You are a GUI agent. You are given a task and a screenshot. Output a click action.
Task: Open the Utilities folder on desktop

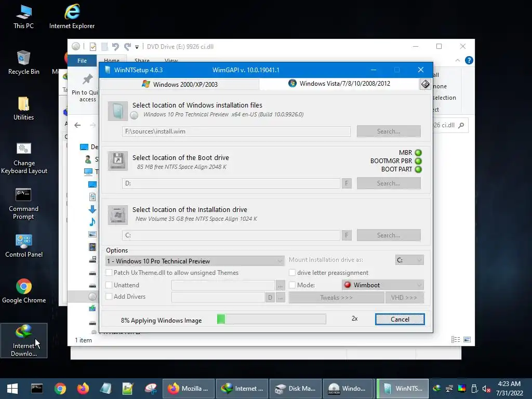tap(23, 109)
